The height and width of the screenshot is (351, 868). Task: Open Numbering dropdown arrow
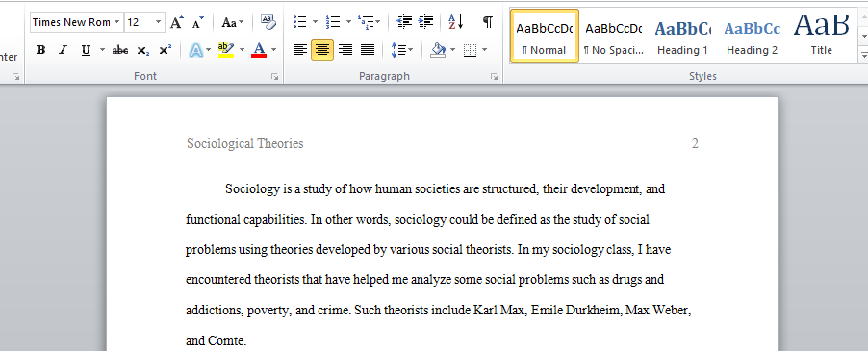[348, 22]
